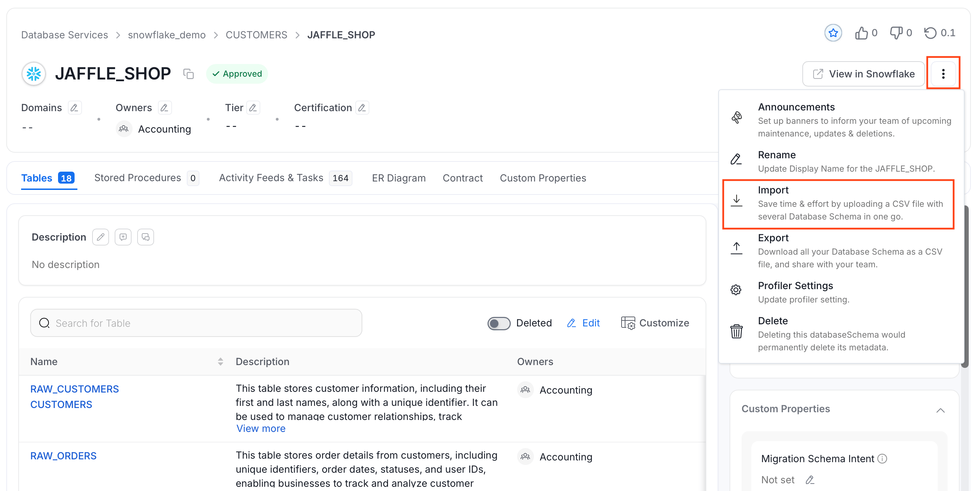Edit the Description with pencil icon
The image size is (980, 491).
click(101, 237)
